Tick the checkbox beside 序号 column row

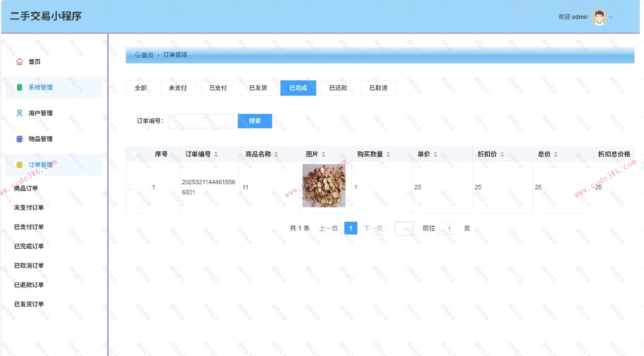tap(131, 187)
